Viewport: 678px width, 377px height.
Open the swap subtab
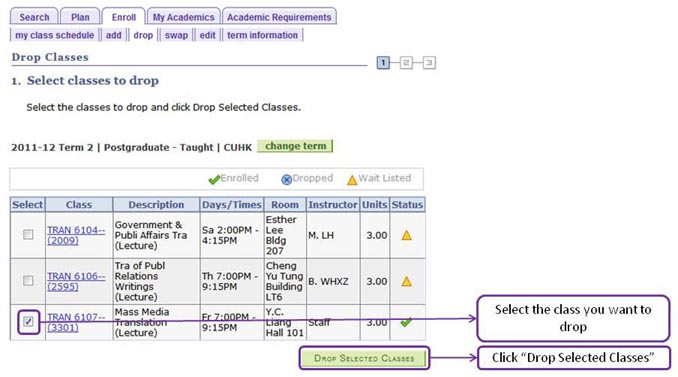point(176,35)
